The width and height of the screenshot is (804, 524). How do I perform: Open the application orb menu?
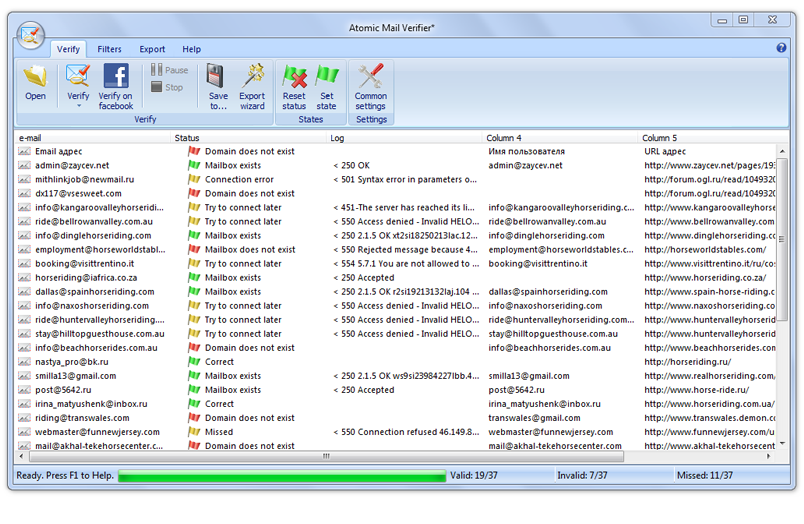tap(31, 35)
